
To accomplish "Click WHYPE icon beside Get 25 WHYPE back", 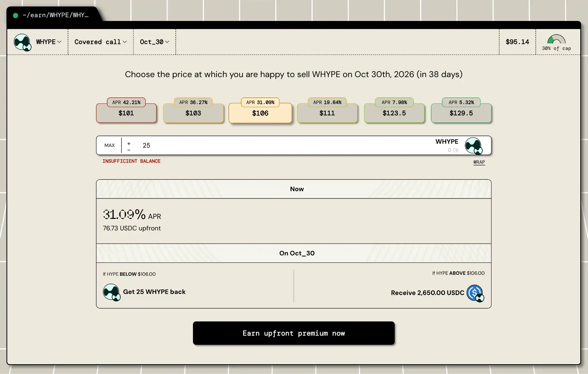I will (x=111, y=292).
